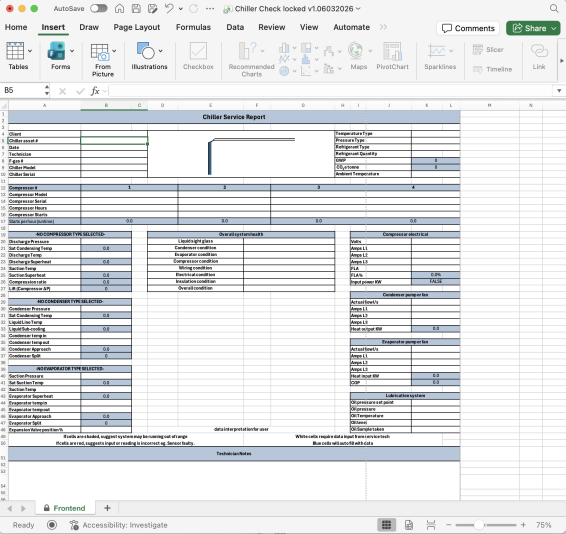Open the Undo history dropdown arrow
The height and width of the screenshot is (534, 566).
[x=180, y=9]
